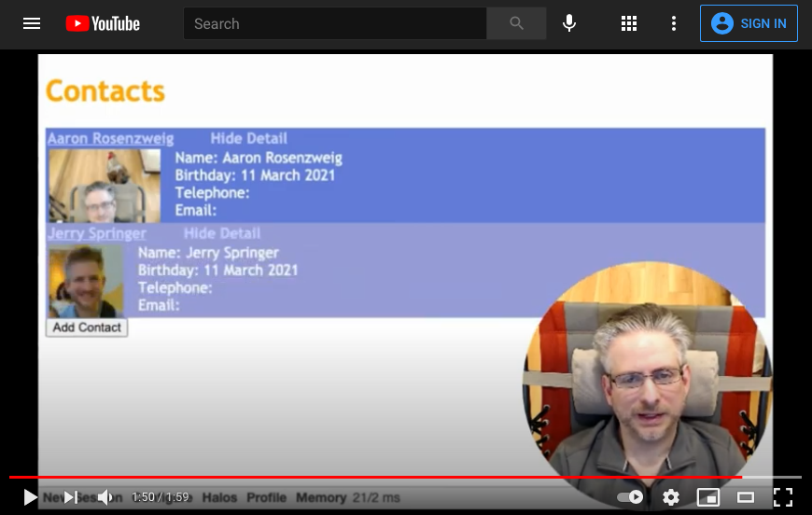Switch to theater mode view
812x515 pixels.
click(x=745, y=497)
